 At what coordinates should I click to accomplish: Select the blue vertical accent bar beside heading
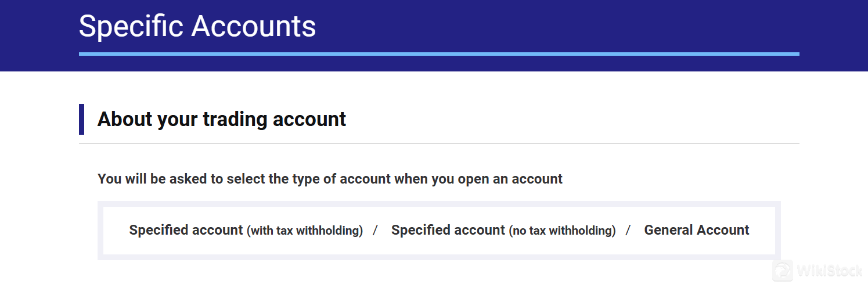[82, 119]
